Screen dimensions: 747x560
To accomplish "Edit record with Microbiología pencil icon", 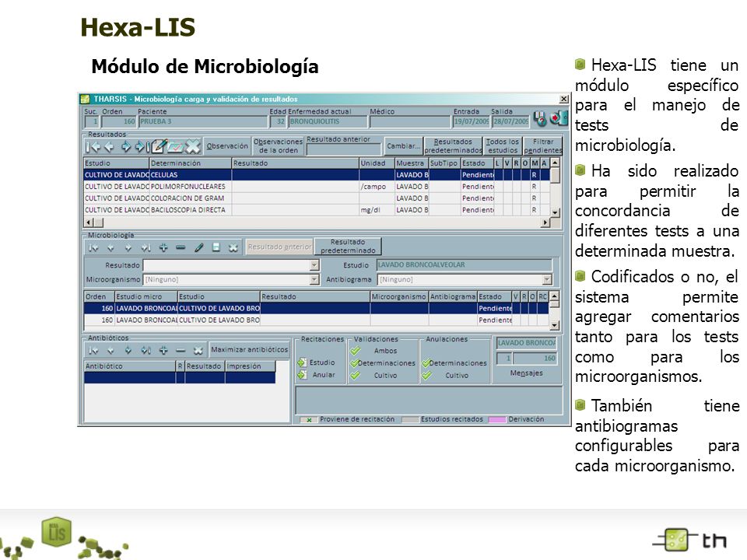I will point(198,247).
